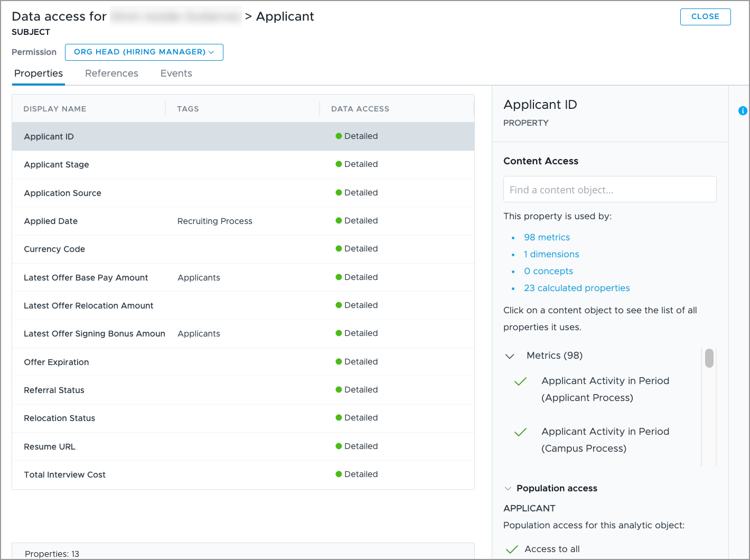Viewport: 750px width, 560px height.
Task: Click green status dot in Applicant ID row
Action: pyautogui.click(x=339, y=136)
